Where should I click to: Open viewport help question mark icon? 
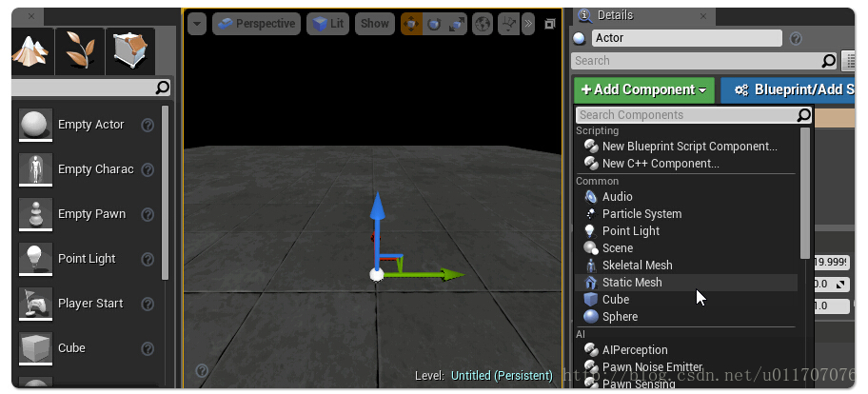click(x=202, y=371)
